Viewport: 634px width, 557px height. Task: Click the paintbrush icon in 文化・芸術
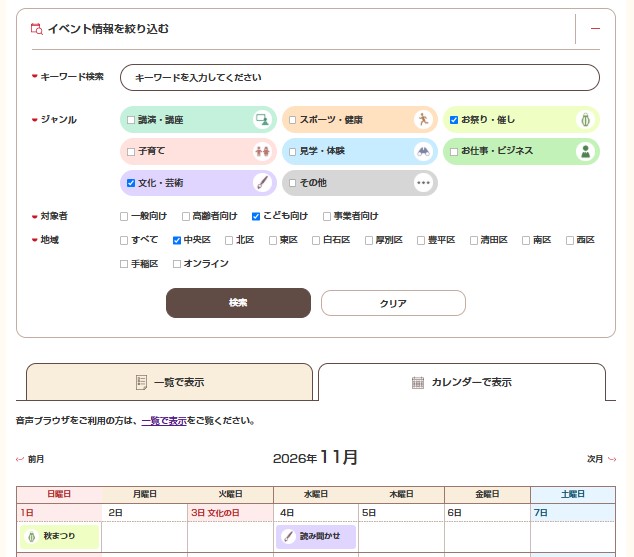click(x=262, y=183)
